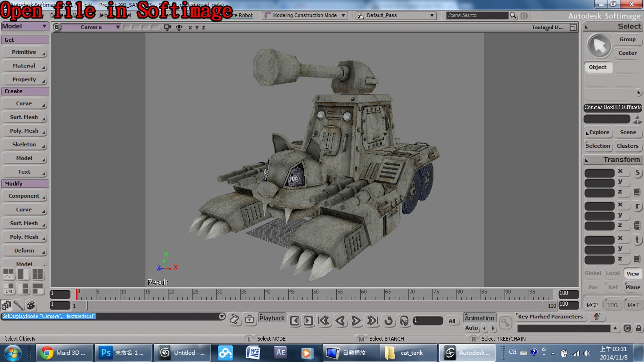The height and width of the screenshot is (362, 644).
Task: Click the Select arrow tool icon
Action: coord(599,46)
